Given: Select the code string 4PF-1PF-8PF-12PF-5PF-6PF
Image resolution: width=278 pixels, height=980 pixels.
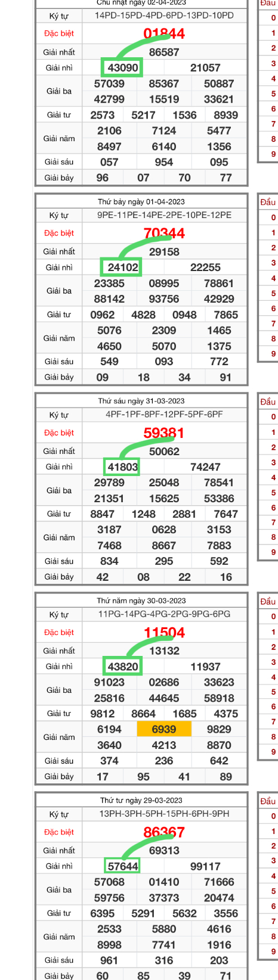Looking at the screenshot, I should point(164,415).
